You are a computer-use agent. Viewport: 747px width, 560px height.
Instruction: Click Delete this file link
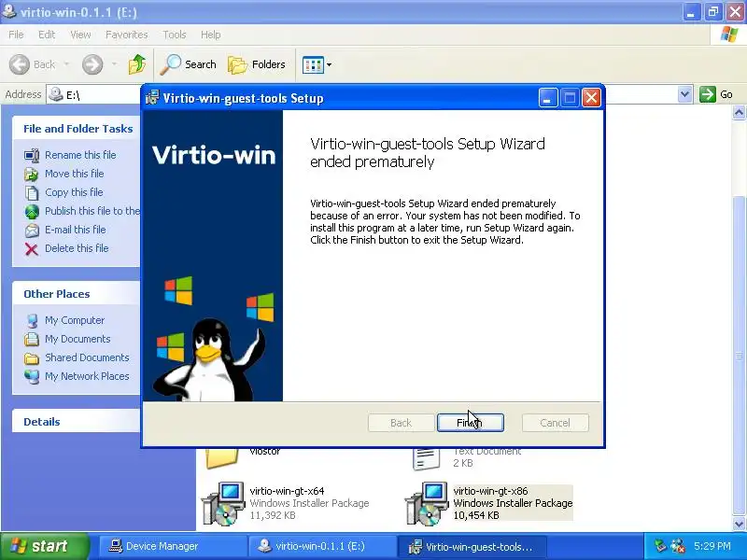click(77, 248)
